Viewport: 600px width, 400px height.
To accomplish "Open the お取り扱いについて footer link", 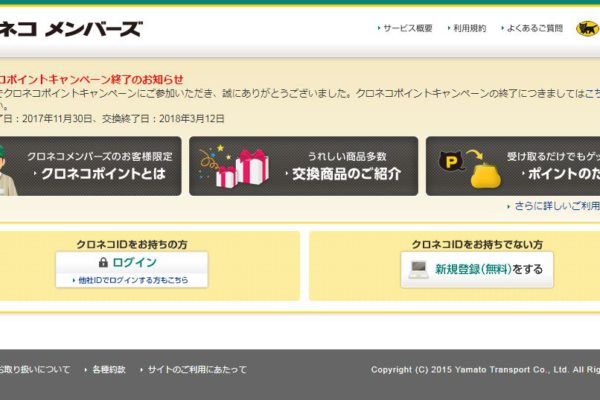I will click(35, 369).
